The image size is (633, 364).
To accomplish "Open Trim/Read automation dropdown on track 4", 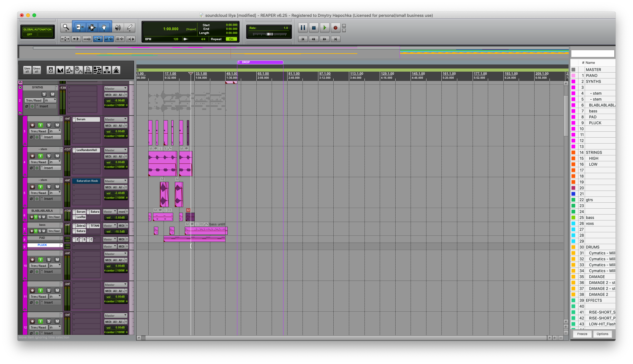I will pos(39,162).
